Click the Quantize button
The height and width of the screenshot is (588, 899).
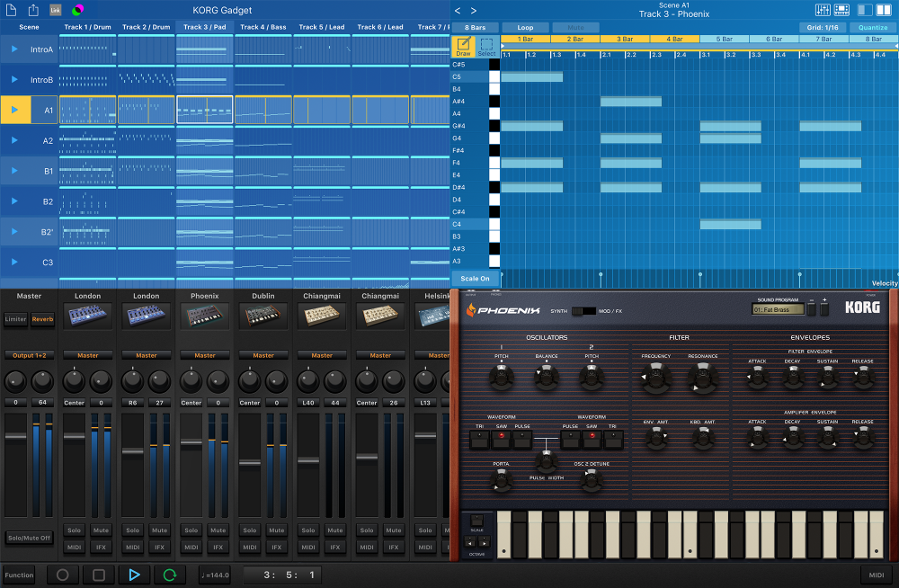click(x=873, y=28)
